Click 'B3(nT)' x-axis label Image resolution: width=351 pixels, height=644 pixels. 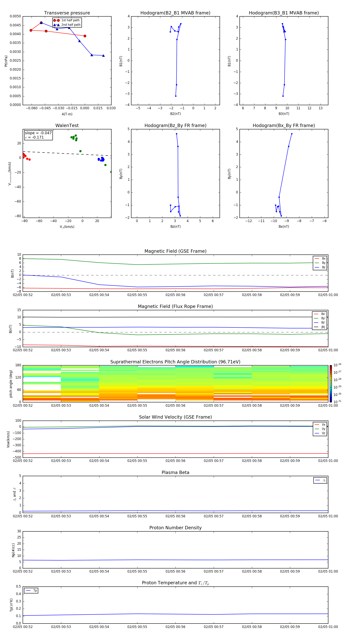[x=284, y=114]
